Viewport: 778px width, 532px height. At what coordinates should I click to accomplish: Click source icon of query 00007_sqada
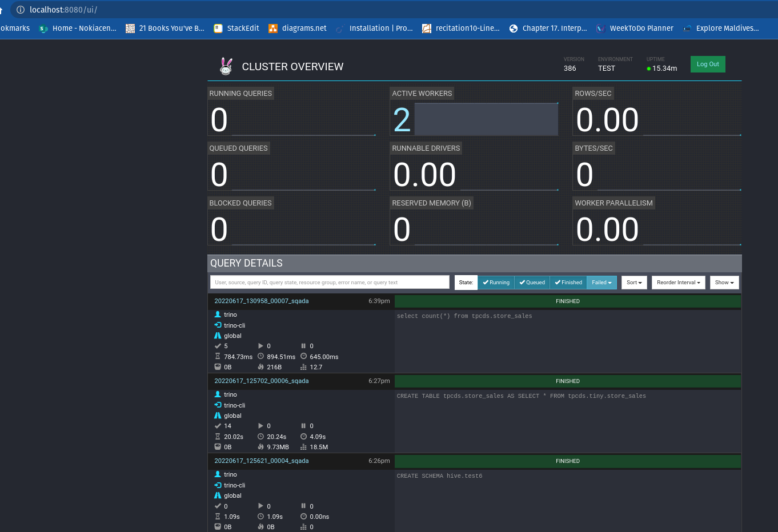click(x=218, y=325)
